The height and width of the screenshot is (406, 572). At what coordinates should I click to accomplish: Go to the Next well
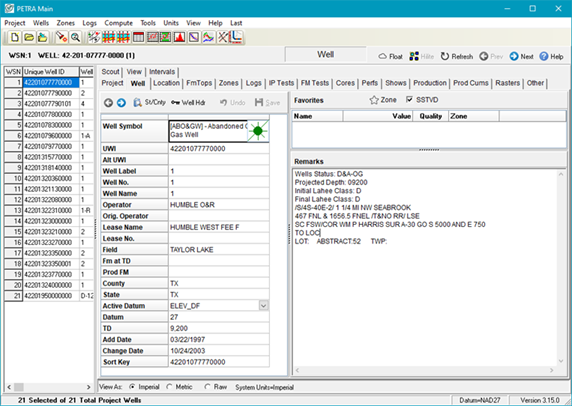[x=521, y=57]
